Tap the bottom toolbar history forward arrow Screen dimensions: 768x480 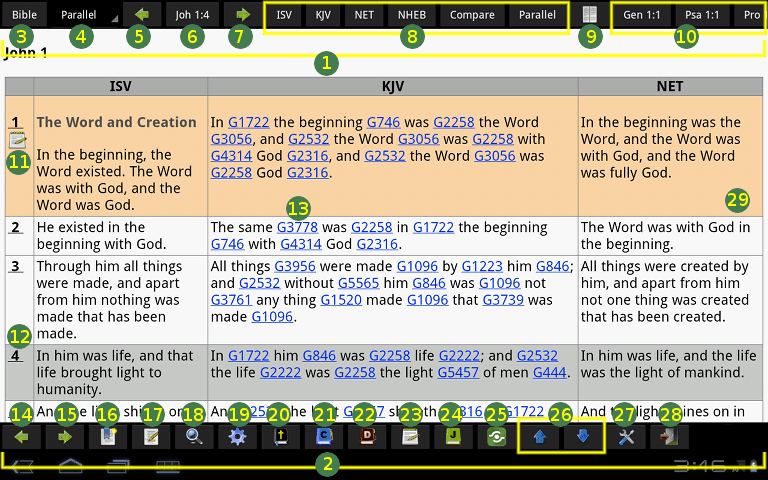pyautogui.click(x=65, y=437)
